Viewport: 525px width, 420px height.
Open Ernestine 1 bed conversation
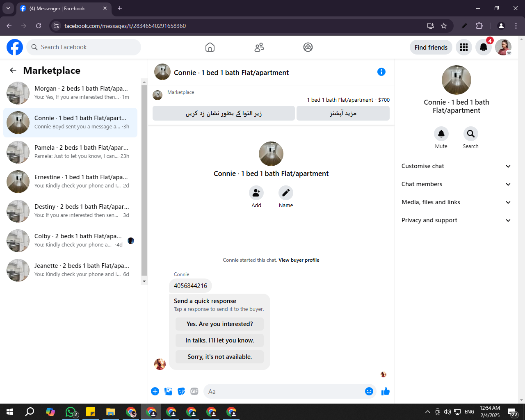click(70, 182)
